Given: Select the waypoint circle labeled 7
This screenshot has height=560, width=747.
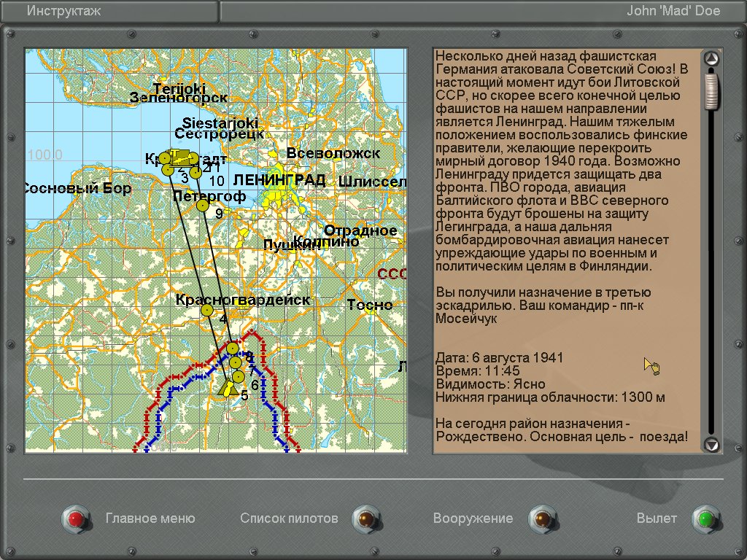Looking at the screenshot, I should click(235, 362).
